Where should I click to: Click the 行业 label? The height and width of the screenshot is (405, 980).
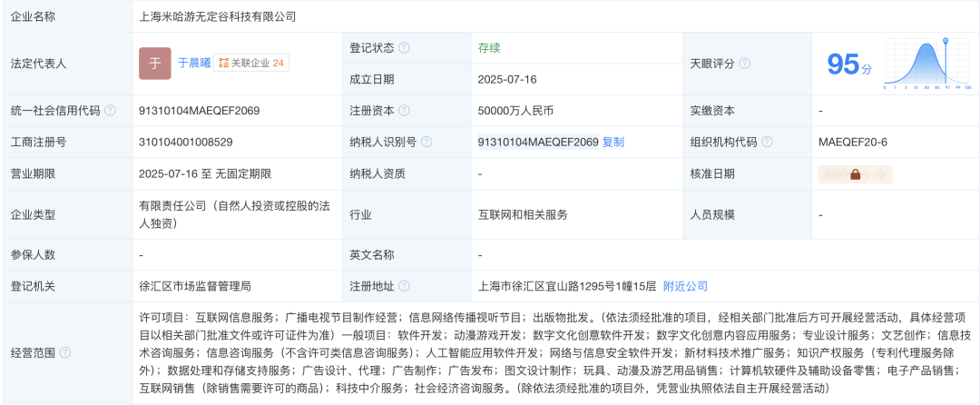click(x=360, y=214)
